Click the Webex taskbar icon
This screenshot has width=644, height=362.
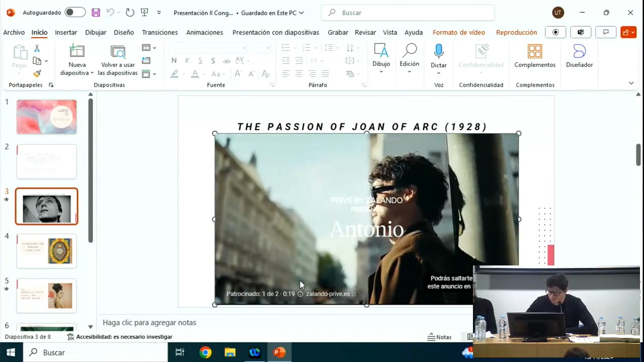pyautogui.click(x=255, y=352)
